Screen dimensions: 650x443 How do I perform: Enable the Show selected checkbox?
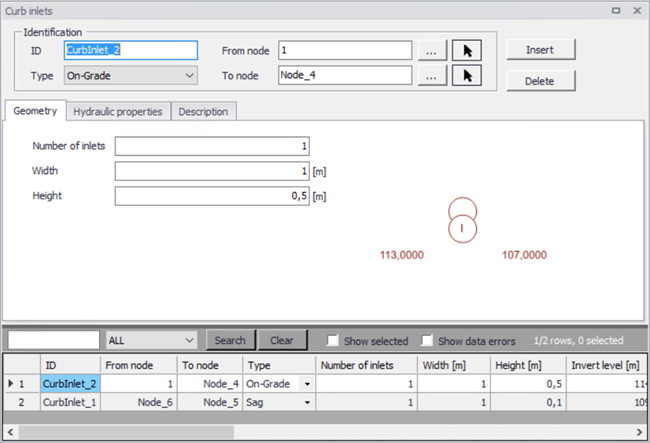coord(332,340)
